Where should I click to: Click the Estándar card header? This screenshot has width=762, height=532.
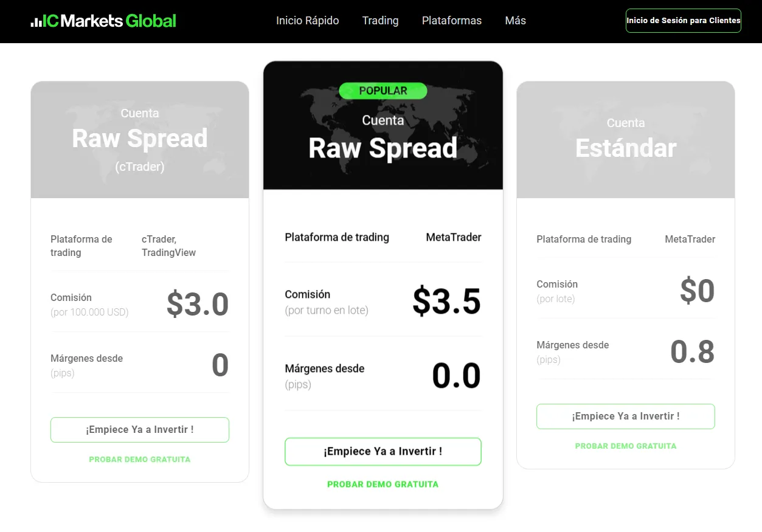point(626,140)
